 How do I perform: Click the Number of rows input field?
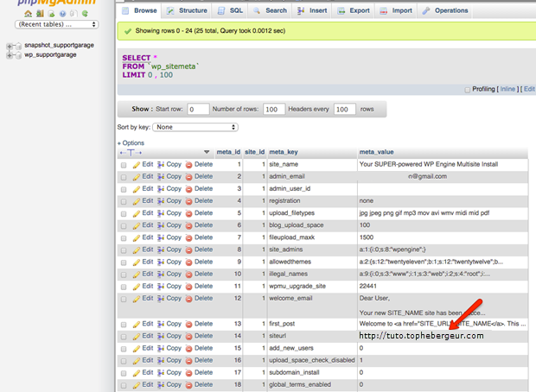[x=274, y=110]
